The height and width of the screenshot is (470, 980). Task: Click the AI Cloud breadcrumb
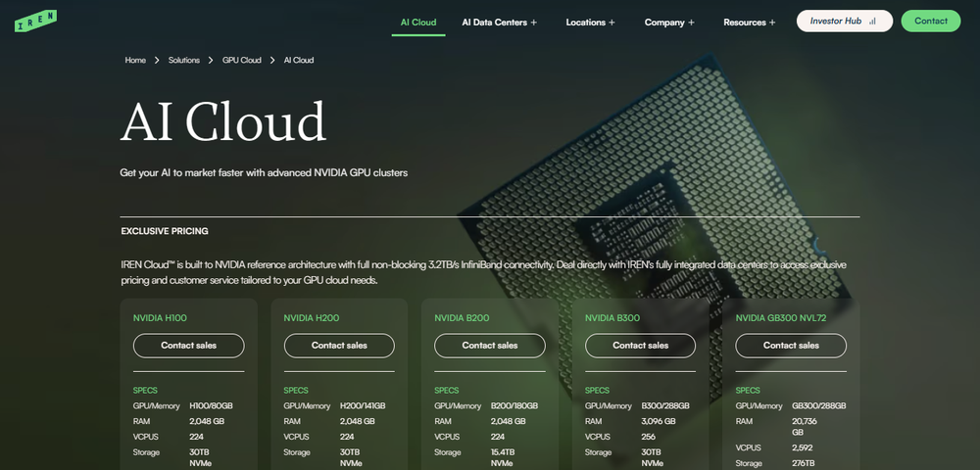click(299, 60)
